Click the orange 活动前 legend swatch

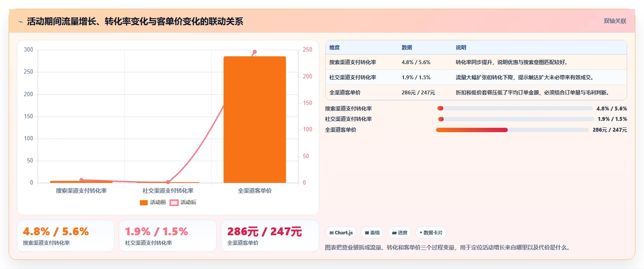[x=144, y=202]
